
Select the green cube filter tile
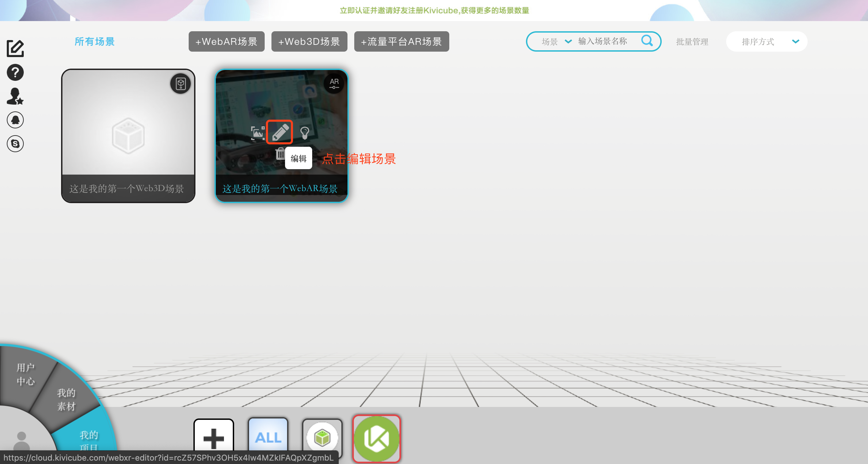tap(322, 438)
